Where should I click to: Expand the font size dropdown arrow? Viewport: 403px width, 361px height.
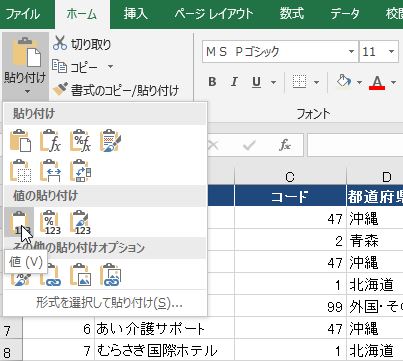392,52
